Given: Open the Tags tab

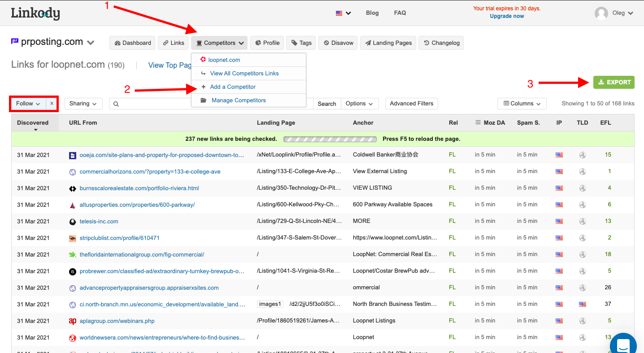Looking at the screenshot, I should pyautogui.click(x=301, y=43).
